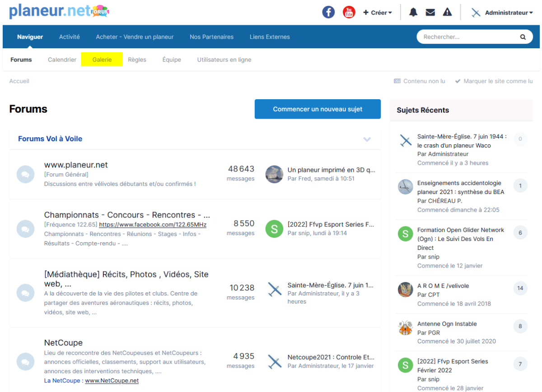Screen dimensions: 542x392
Task: Collapse the Forums Vol à Voile section
Action: (x=367, y=139)
